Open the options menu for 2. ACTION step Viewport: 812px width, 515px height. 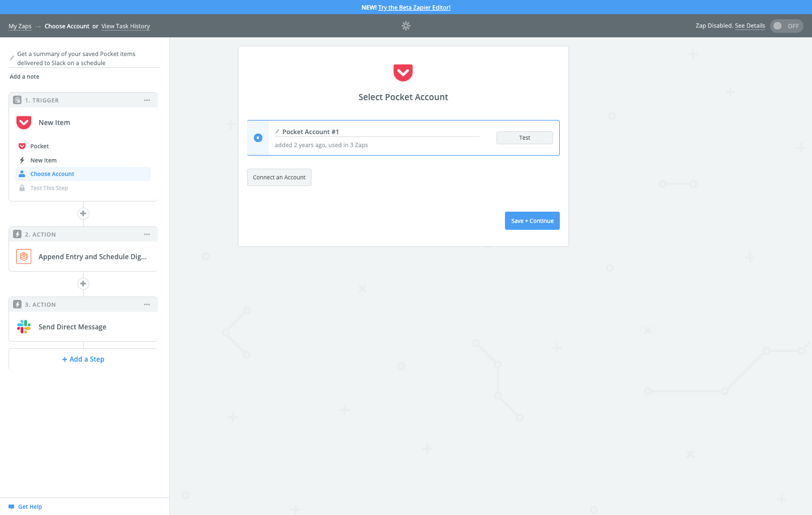pos(147,234)
